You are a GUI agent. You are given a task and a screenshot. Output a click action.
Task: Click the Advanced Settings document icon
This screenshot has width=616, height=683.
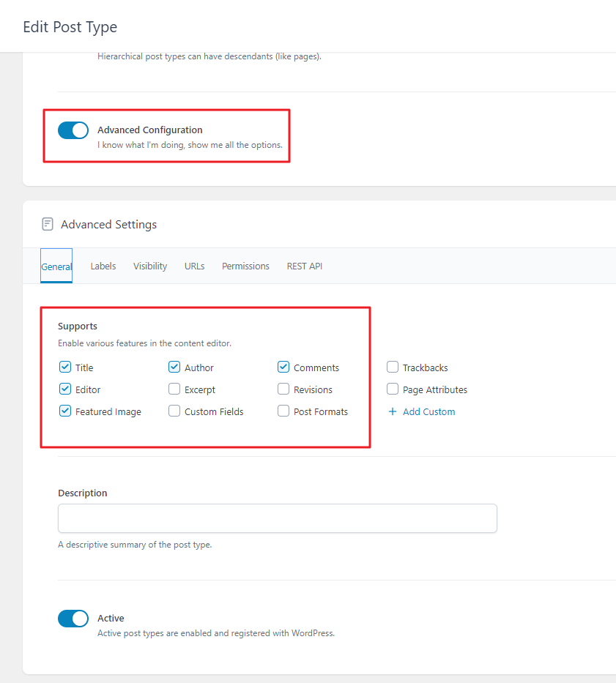48,224
